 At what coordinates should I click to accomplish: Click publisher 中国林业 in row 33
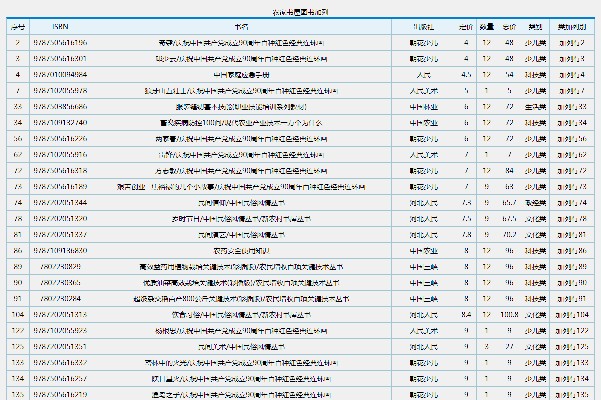(424, 107)
